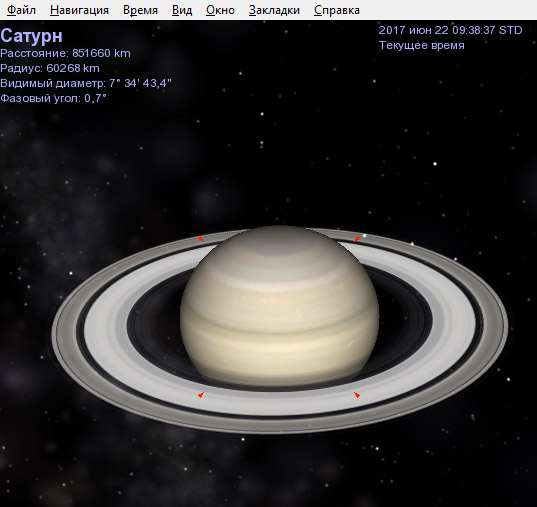Click the Сатурн object title
537x507 pixels.
tap(32, 36)
